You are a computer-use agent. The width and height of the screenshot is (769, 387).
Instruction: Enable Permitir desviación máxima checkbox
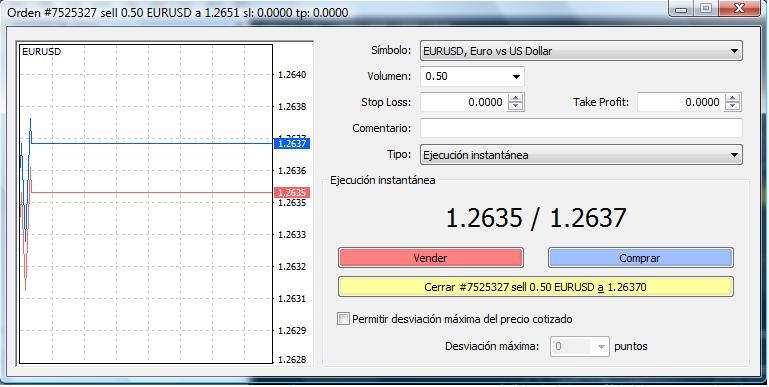pyautogui.click(x=343, y=319)
